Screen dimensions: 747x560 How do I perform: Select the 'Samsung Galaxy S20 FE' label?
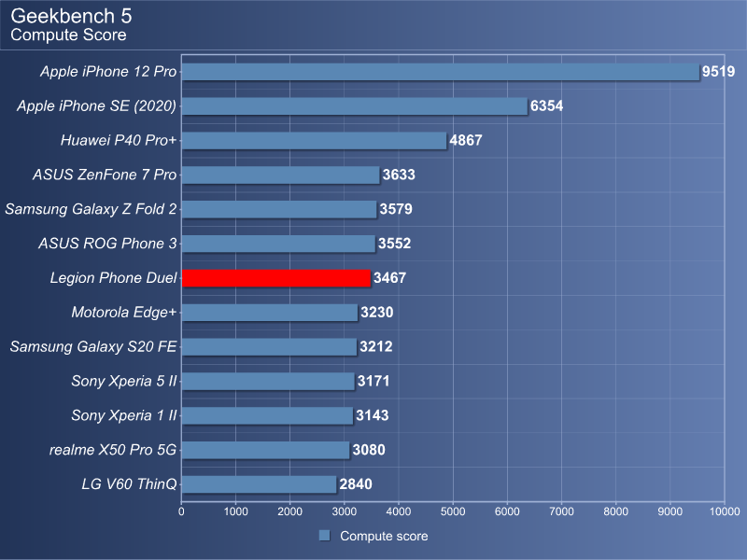pos(93,346)
